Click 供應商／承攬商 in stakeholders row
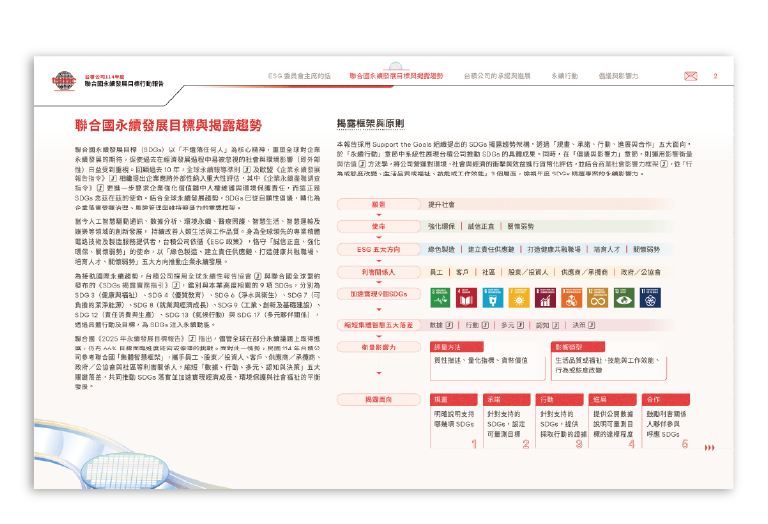This screenshot has height=524, width=768. pyautogui.click(x=585, y=272)
